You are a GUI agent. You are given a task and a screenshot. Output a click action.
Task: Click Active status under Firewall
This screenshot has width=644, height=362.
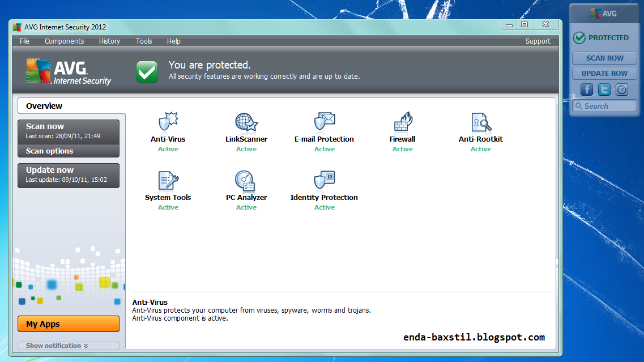coord(403,149)
